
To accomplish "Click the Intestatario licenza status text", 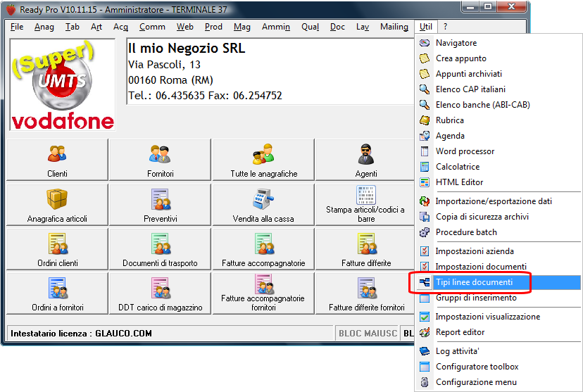I will click(81, 334).
